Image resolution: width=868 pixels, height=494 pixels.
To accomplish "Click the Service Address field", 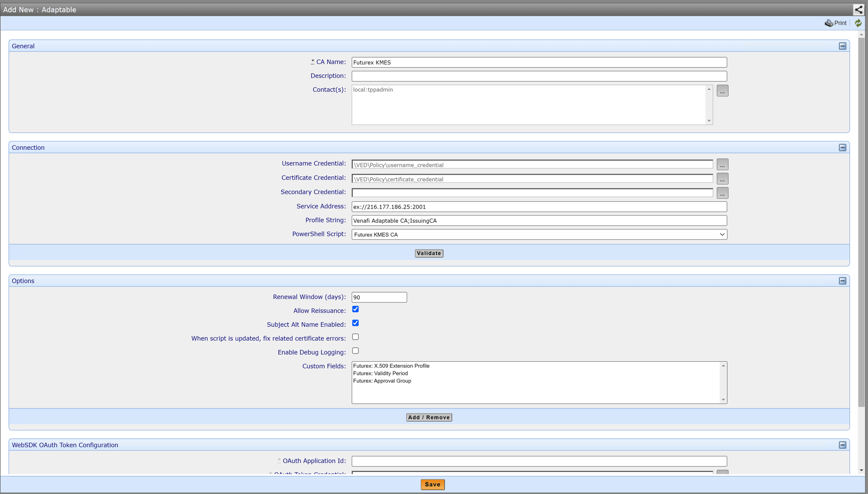I will [x=539, y=207].
